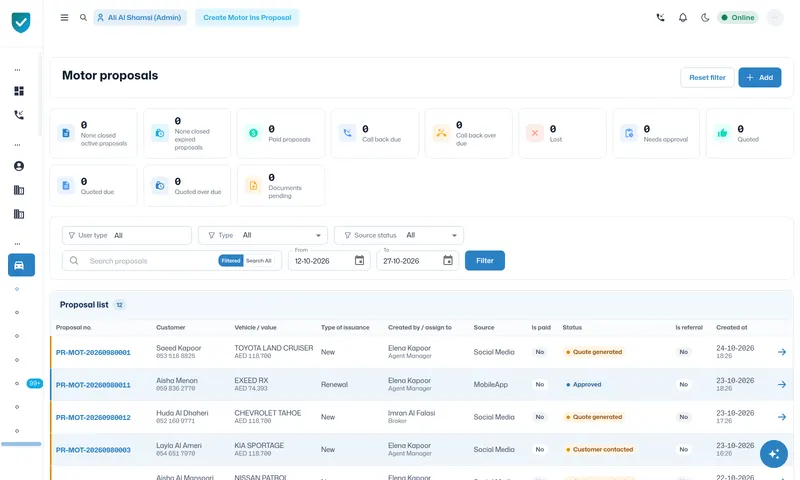Open the user profile sidebar icon

coord(19,166)
